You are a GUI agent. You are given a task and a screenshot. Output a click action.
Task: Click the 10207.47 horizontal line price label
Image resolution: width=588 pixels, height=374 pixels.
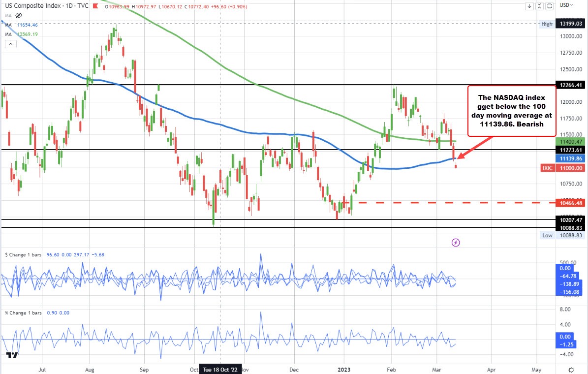coord(570,220)
